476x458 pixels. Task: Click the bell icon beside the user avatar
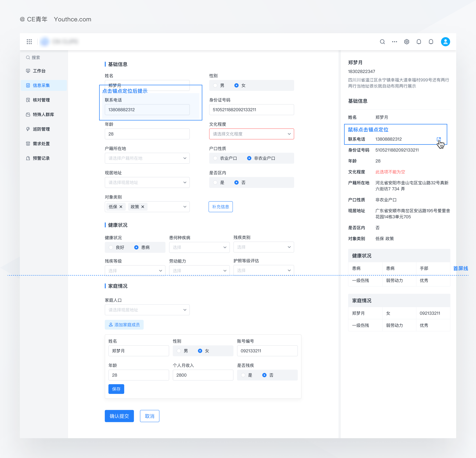(x=431, y=42)
